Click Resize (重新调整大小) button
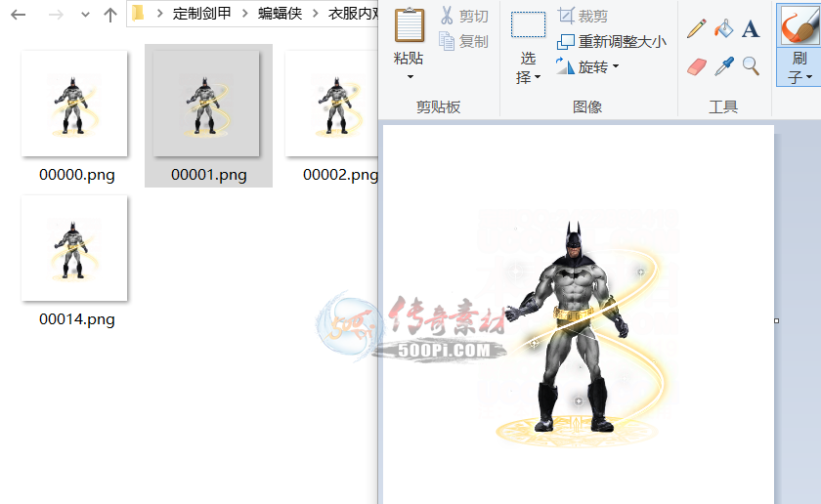Screen dimensions: 821x504 point(612,41)
